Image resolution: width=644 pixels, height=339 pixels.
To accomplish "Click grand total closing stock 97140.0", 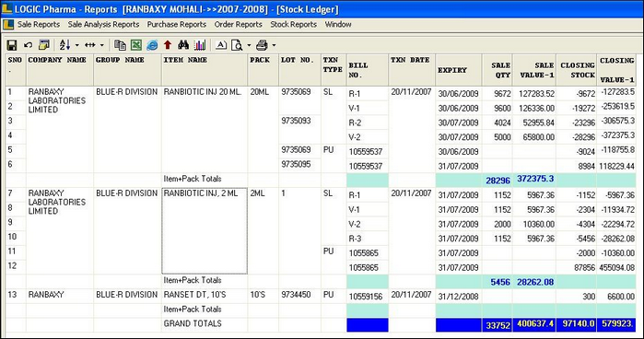I will pyautogui.click(x=576, y=324).
